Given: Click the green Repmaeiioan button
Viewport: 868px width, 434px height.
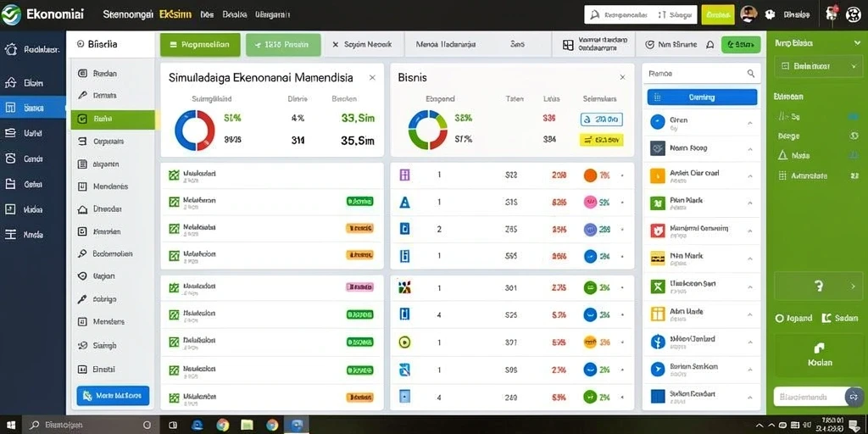Looking at the screenshot, I should pyautogui.click(x=200, y=45).
